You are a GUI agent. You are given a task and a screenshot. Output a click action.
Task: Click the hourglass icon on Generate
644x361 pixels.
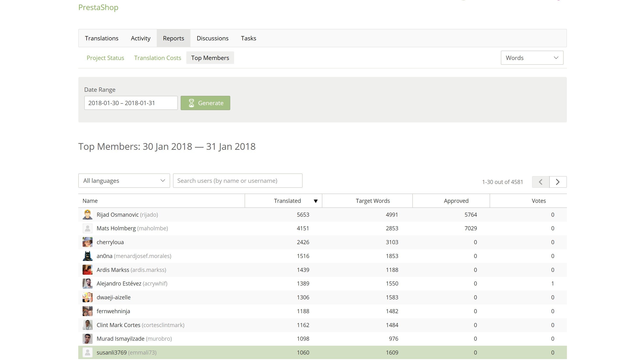click(191, 103)
